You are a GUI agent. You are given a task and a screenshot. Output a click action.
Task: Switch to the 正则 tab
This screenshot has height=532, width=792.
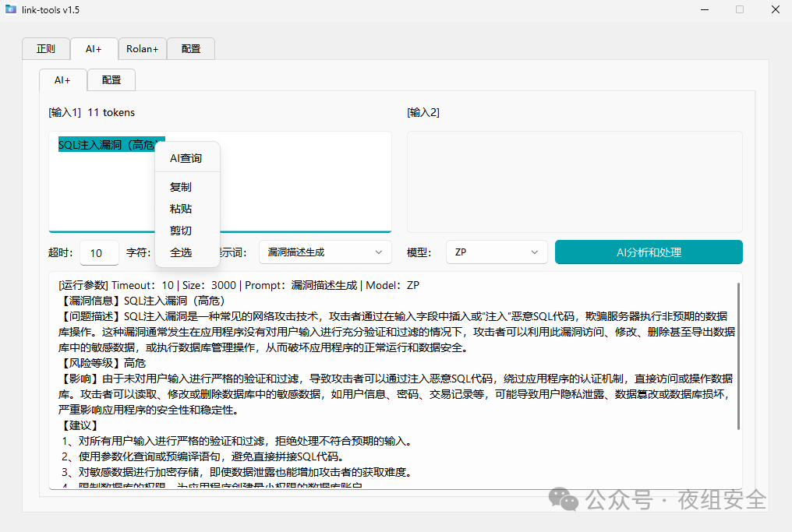tap(46, 49)
